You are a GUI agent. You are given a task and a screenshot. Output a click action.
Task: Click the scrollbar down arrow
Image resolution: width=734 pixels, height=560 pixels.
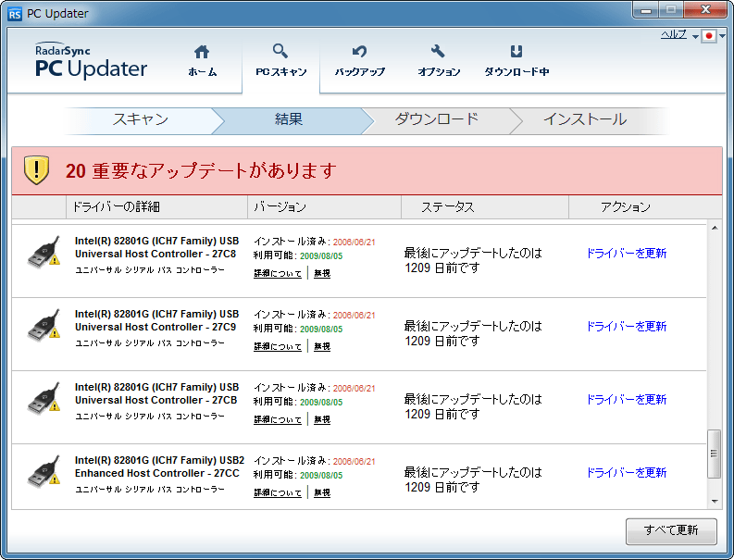coord(715,502)
